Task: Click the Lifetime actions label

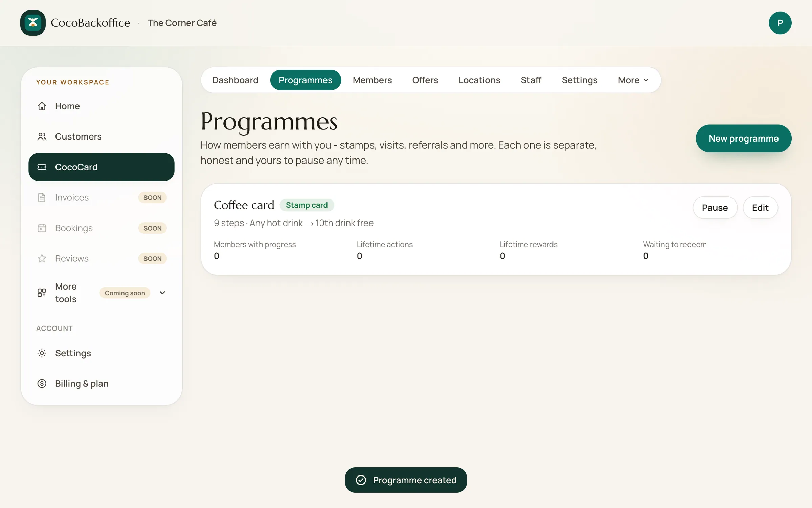Action: pyautogui.click(x=385, y=244)
